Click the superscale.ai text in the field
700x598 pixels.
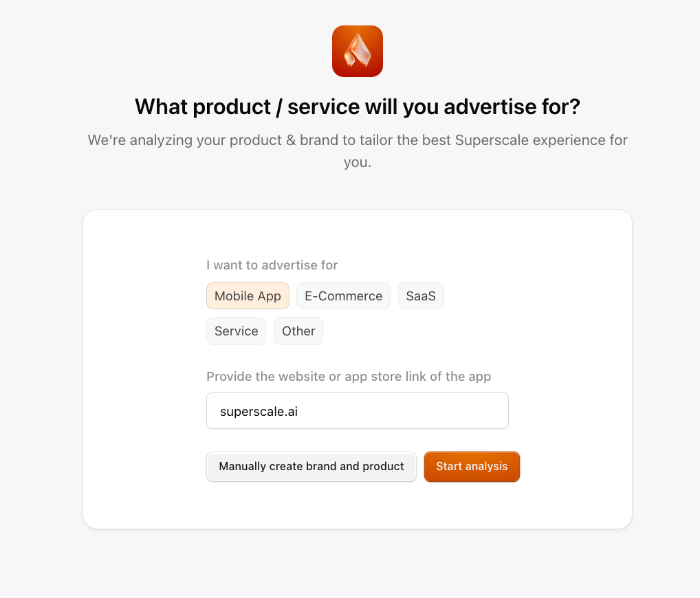pyautogui.click(x=259, y=412)
